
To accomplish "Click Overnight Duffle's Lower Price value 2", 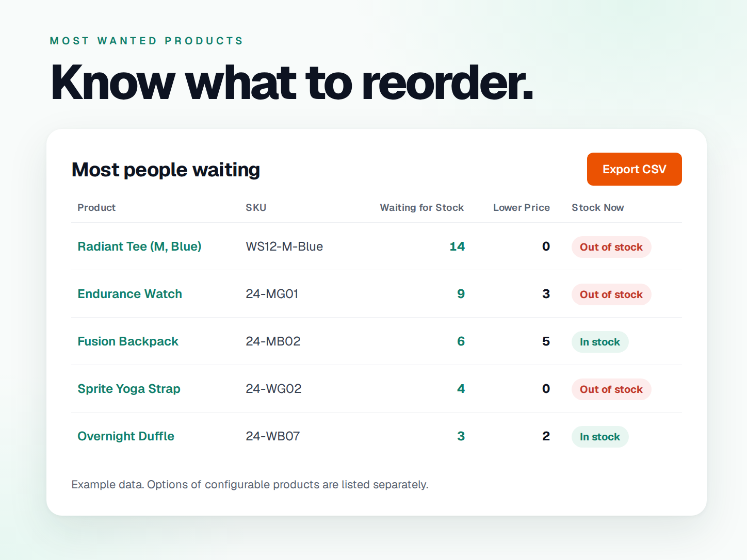I will click(x=546, y=436).
